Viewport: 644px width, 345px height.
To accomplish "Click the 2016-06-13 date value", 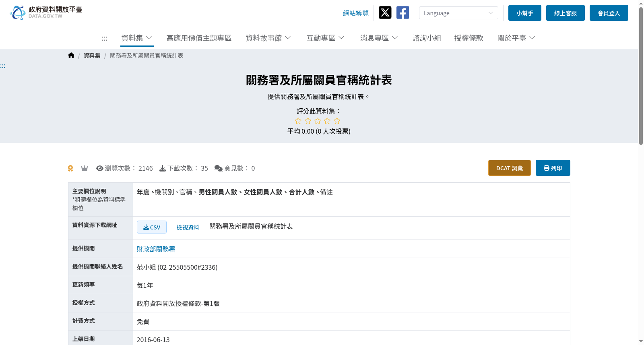I will click(153, 340).
